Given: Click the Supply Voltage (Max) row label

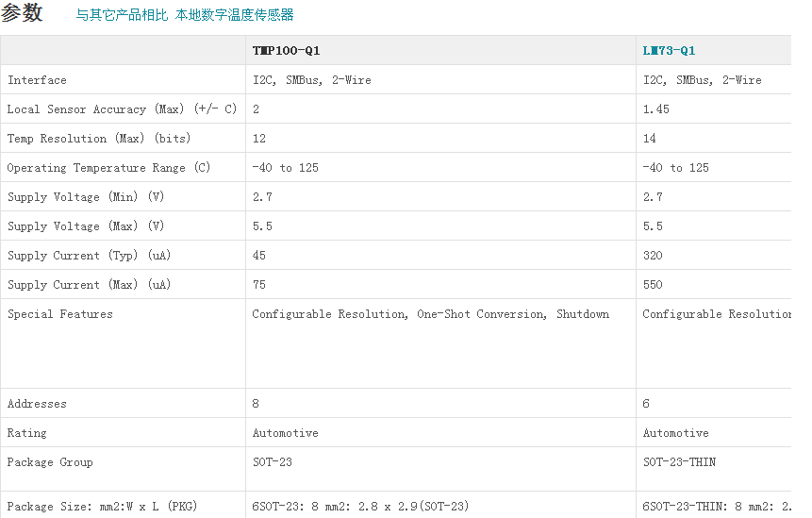Looking at the screenshot, I should (x=85, y=226).
